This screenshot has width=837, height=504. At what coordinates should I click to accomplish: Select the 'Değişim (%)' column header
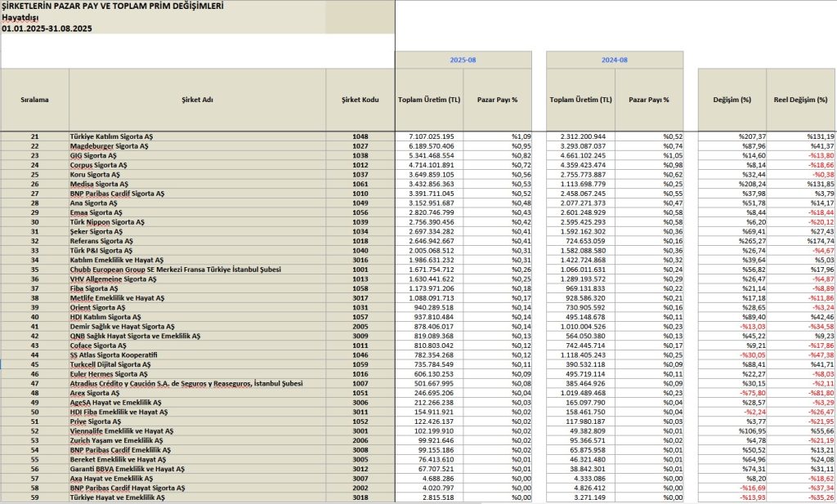732,100
